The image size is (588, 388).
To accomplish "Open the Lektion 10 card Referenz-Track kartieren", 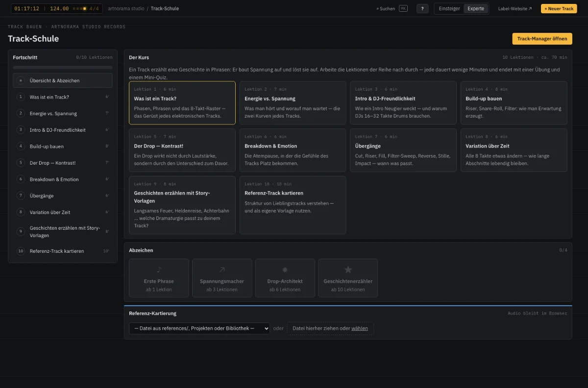I will tap(293, 205).
